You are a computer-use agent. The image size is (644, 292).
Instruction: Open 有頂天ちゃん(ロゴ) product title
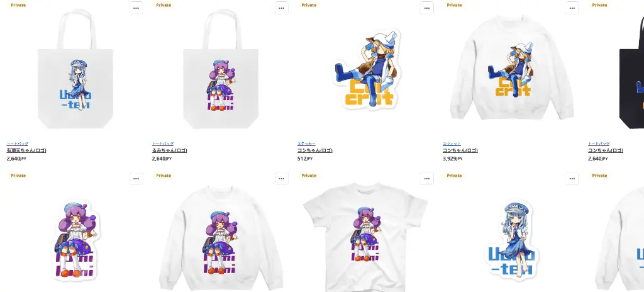(26, 150)
